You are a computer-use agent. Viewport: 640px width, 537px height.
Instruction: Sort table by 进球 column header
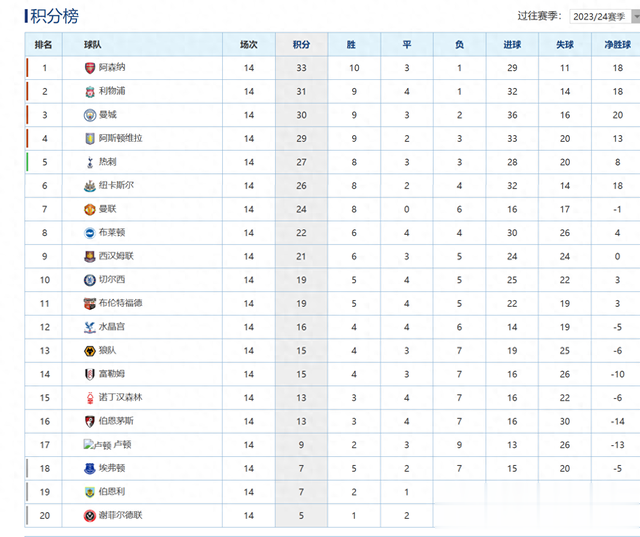pyautogui.click(x=512, y=44)
